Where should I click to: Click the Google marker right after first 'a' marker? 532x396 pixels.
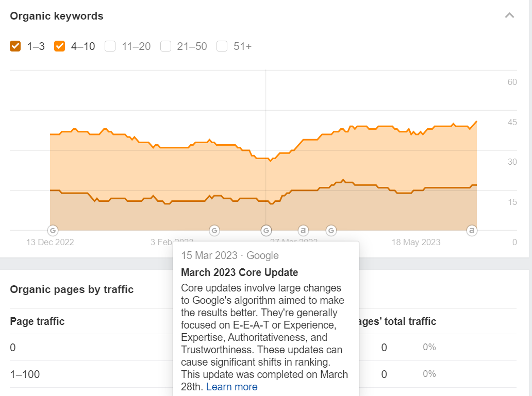331,230
